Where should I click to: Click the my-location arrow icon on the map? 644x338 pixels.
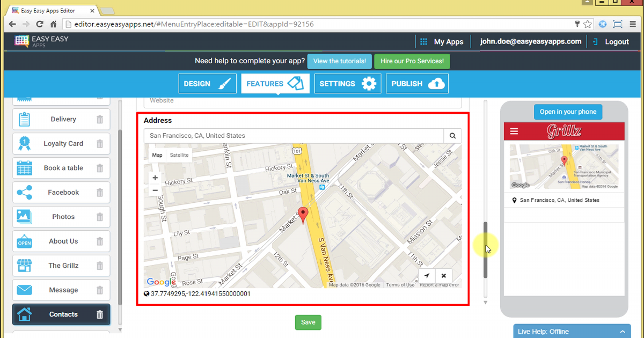tap(427, 275)
